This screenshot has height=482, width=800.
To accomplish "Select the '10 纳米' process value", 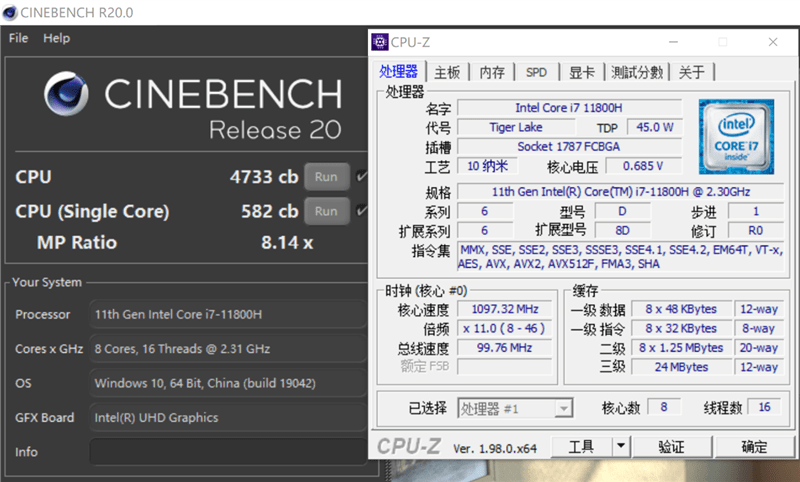I will [x=487, y=166].
